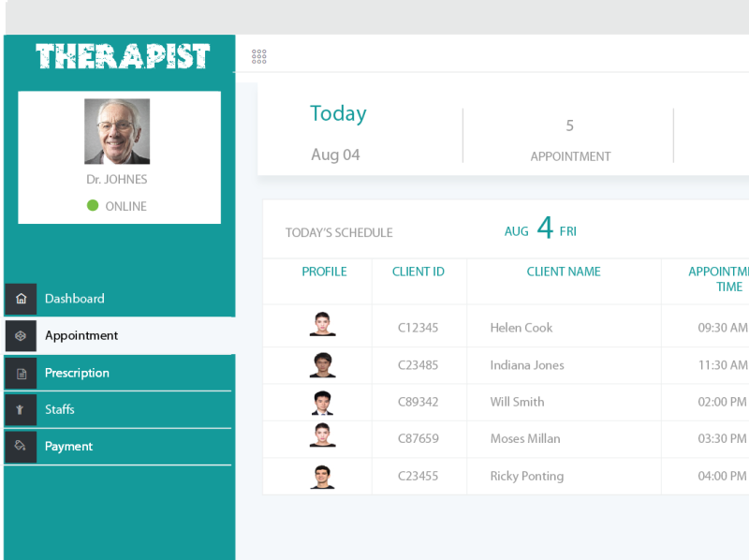Open the Dashboard menu entry
Image resolution: width=749 pixels, height=560 pixels.
point(75,299)
